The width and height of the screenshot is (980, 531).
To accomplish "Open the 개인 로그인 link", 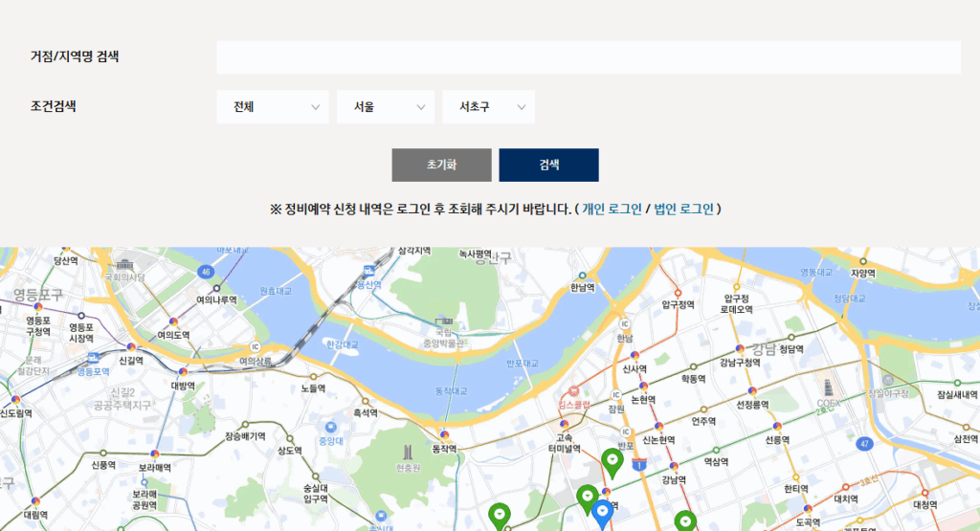I will tap(612, 209).
